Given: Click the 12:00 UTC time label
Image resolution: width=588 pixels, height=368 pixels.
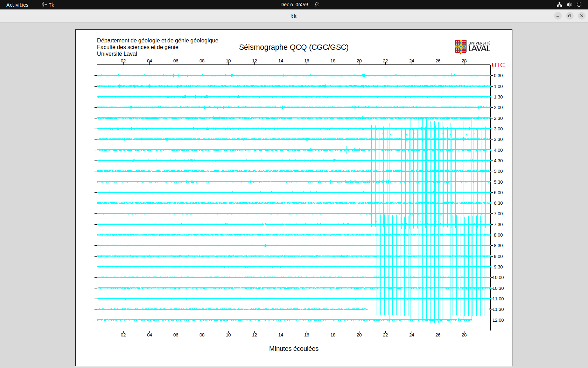Looking at the screenshot, I should (x=498, y=320).
